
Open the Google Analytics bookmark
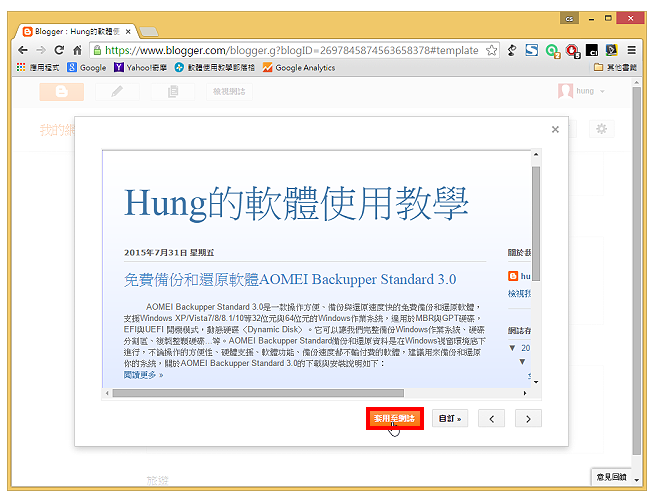pos(299,67)
